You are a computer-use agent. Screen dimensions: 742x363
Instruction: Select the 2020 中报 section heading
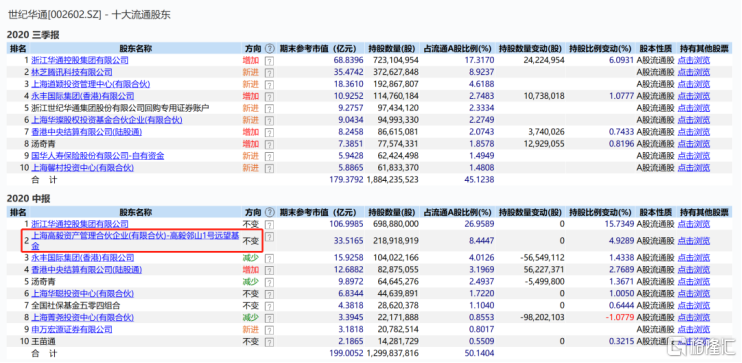point(28,199)
